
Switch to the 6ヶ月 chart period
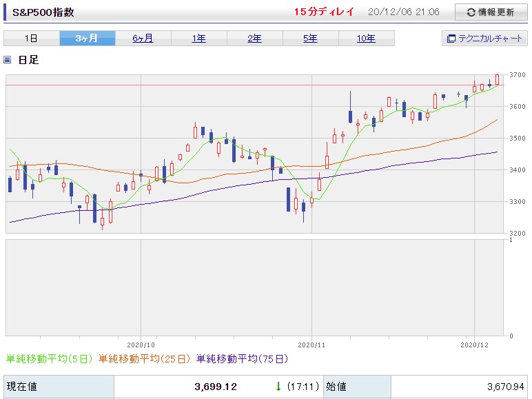143,39
